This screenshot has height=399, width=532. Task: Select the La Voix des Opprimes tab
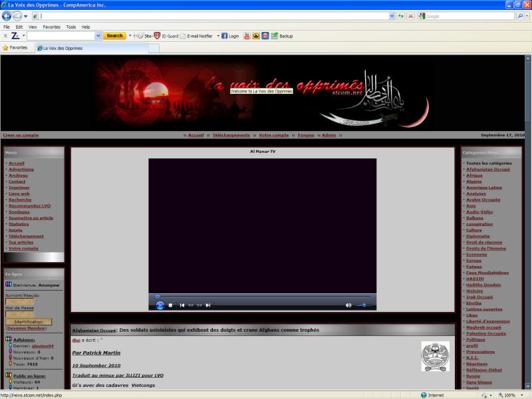(x=92, y=48)
